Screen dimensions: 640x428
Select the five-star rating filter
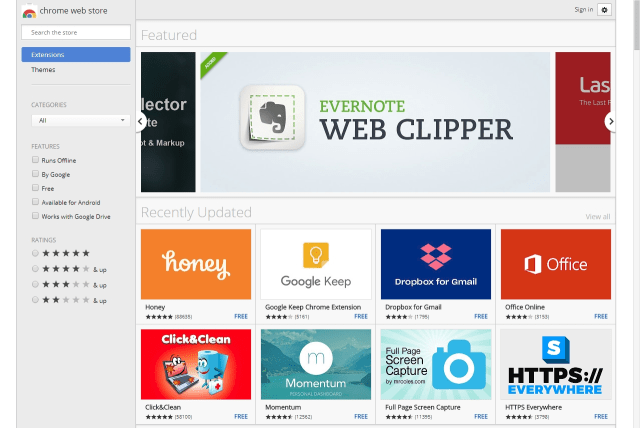[x=36, y=253]
